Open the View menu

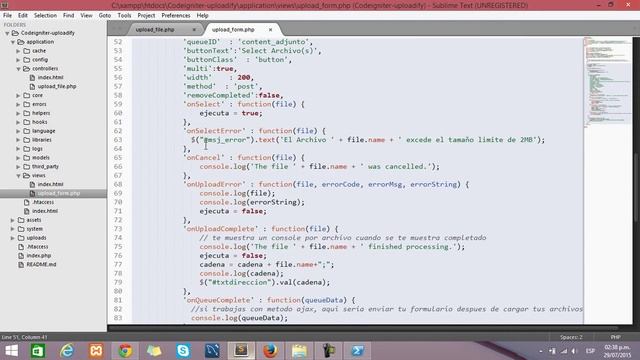click(86, 16)
